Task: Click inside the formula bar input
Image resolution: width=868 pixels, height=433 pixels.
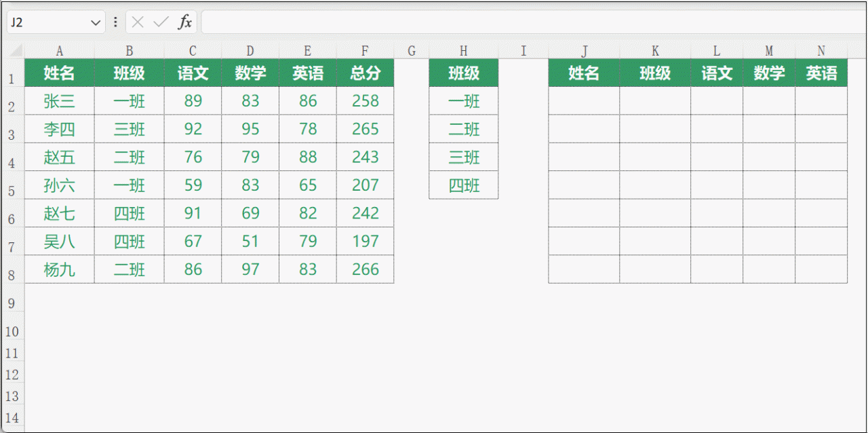Action: pyautogui.click(x=532, y=22)
